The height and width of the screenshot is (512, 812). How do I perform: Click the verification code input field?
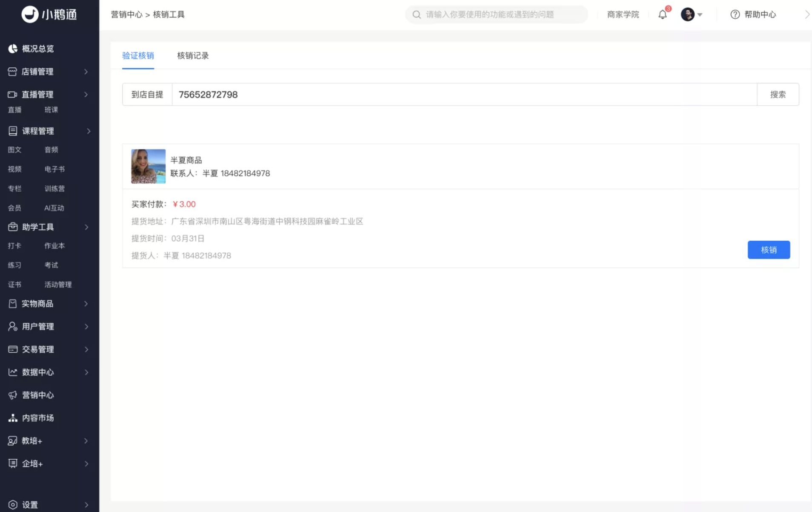coord(464,95)
